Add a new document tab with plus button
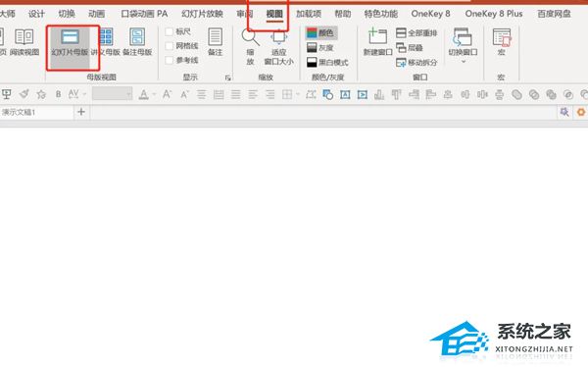 (x=81, y=112)
